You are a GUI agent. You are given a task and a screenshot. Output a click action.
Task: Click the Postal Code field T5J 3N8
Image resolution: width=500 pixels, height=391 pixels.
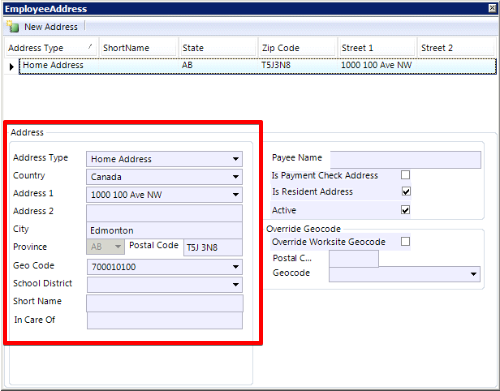pyautogui.click(x=213, y=248)
